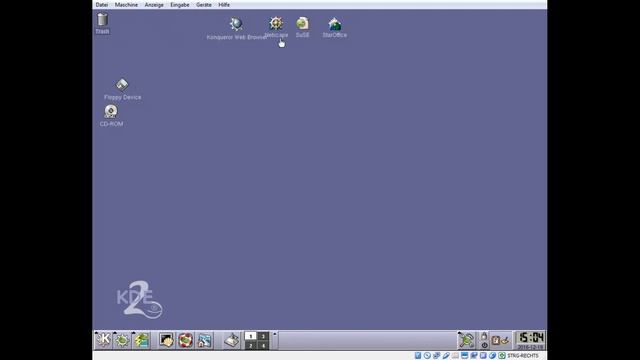Open the KDE K menu in the panel
Image resolution: width=640 pixels, height=360 pixels.
pyautogui.click(x=103, y=340)
